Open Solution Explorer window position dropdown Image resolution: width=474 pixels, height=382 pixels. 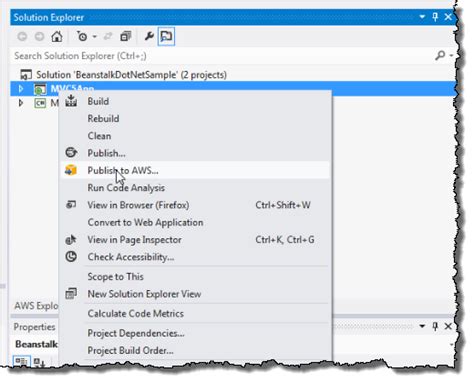point(422,17)
